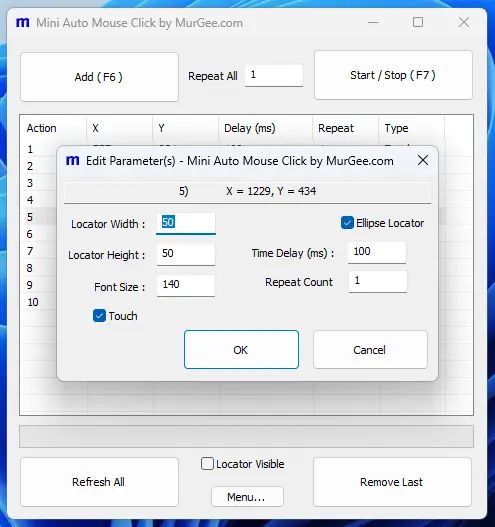Click the MurGee icon in main window title
This screenshot has width=495, height=527.
pos(23,23)
